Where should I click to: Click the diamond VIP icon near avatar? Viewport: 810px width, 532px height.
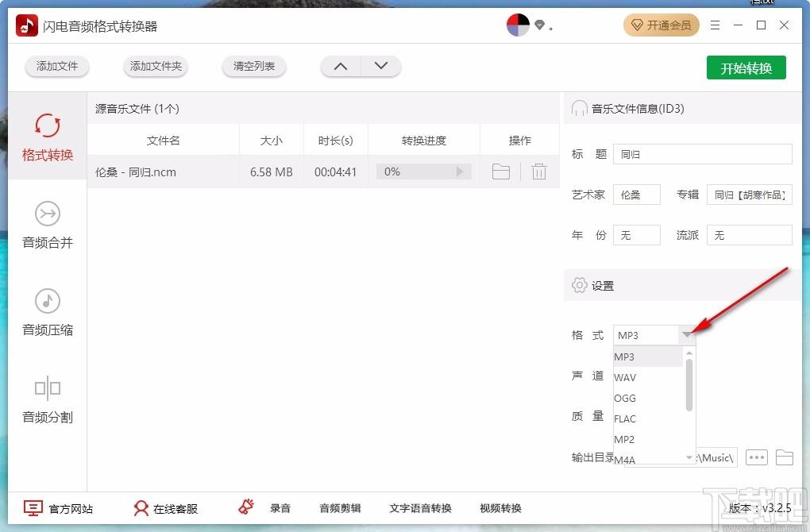[539, 25]
